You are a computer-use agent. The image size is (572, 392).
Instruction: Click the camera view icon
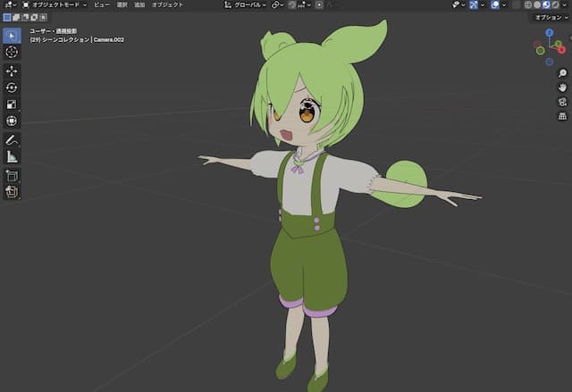[562, 102]
